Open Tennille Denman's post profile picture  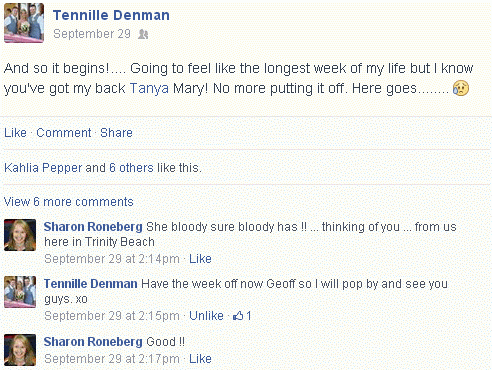24,23
